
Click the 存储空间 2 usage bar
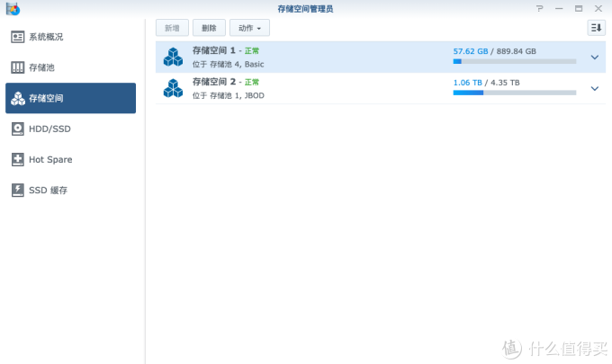pos(515,93)
